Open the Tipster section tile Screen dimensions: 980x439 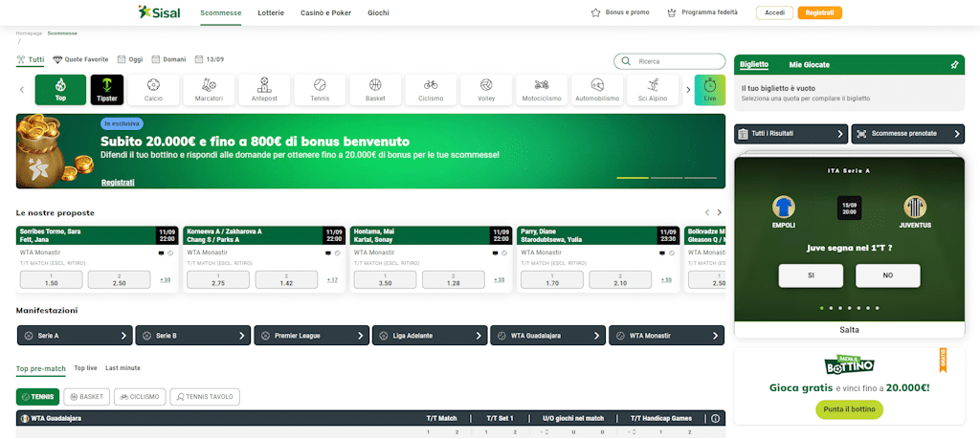click(x=107, y=90)
